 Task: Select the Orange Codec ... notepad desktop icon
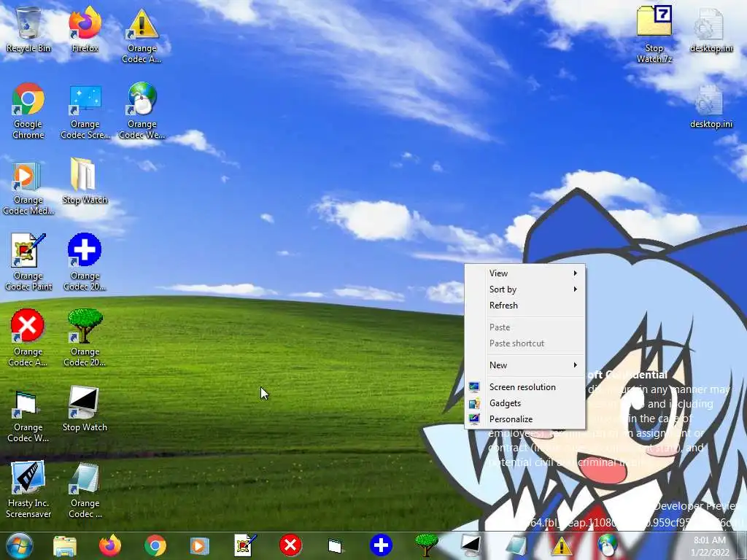coord(85,490)
